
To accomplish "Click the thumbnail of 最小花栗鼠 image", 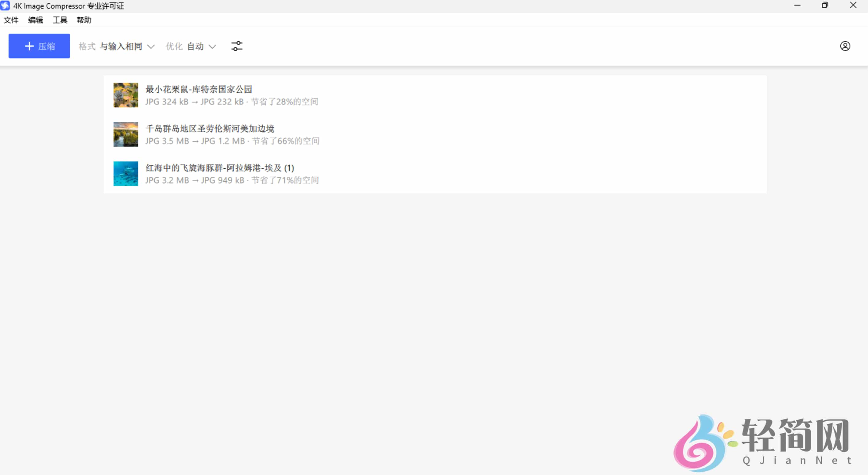I will click(125, 95).
